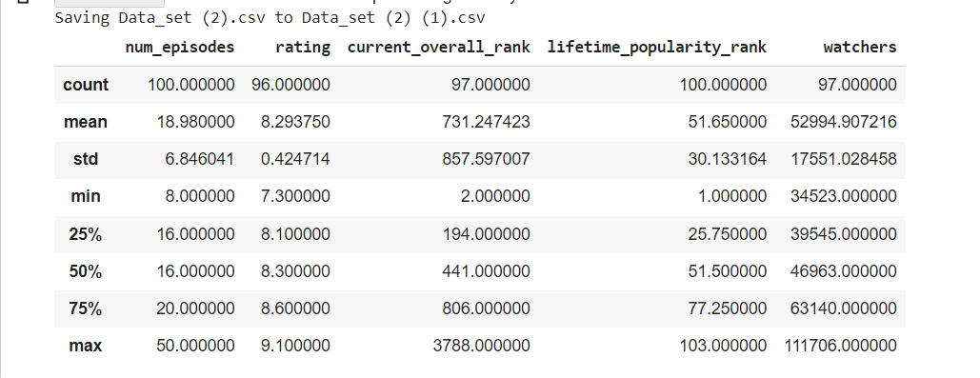
Task: Click num_episodes count value 100.000000
Action: pos(191,85)
